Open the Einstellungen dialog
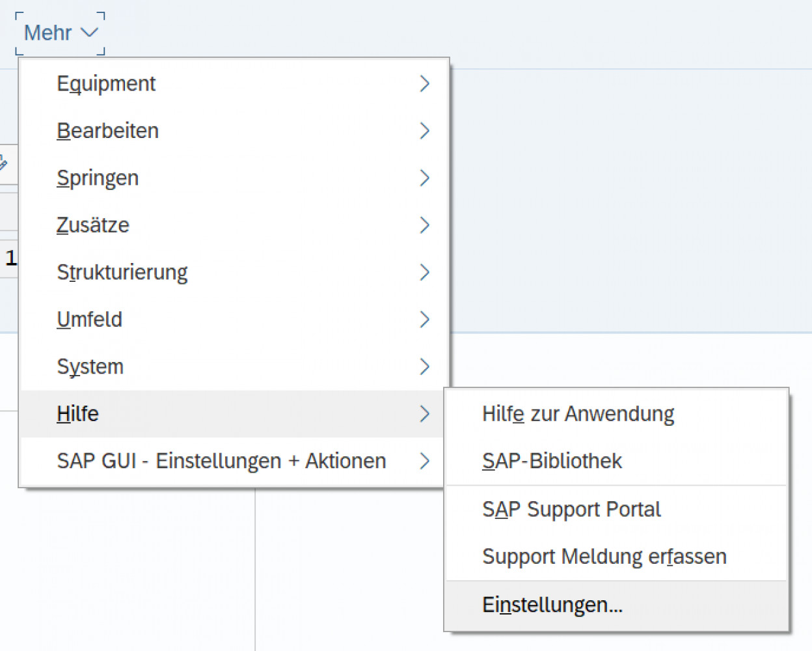Screen dimensions: 812x651 [552, 604]
